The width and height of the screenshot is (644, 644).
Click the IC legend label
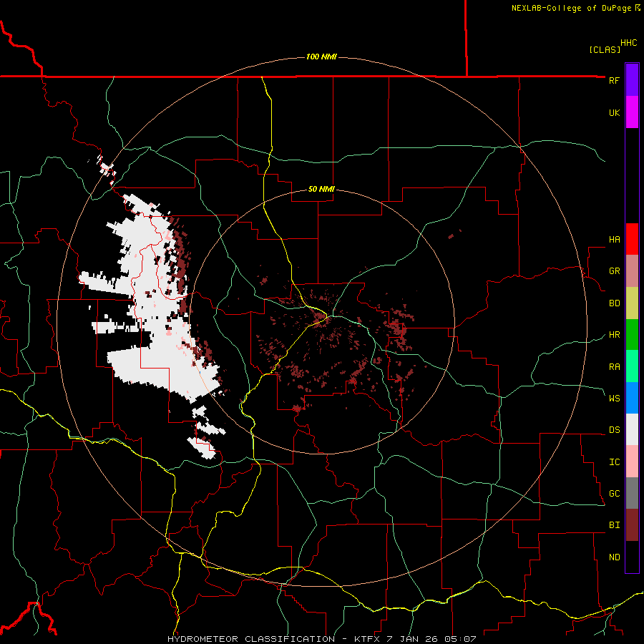(x=614, y=462)
